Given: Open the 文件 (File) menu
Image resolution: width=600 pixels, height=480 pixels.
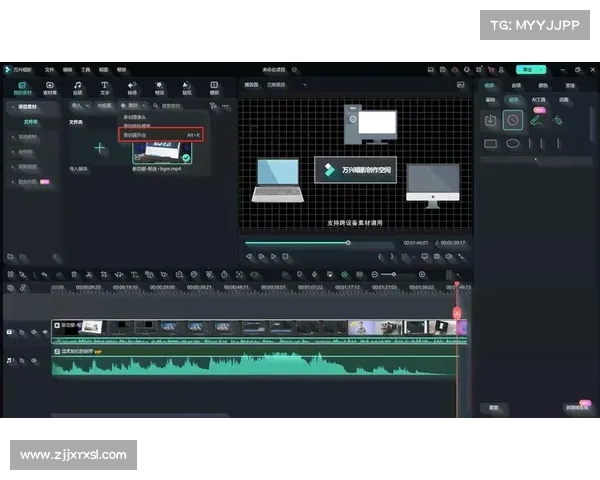Looking at the screenshot, I should 49,70.
